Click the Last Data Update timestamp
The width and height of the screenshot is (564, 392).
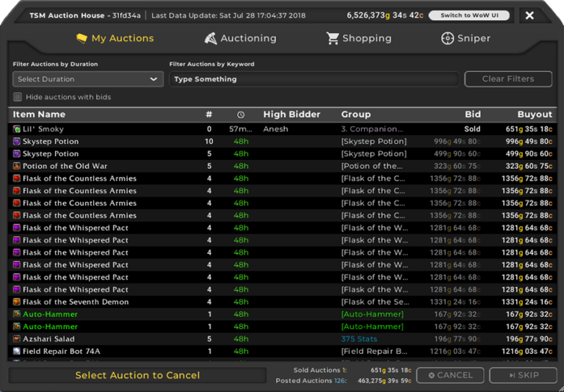[228, 16]
